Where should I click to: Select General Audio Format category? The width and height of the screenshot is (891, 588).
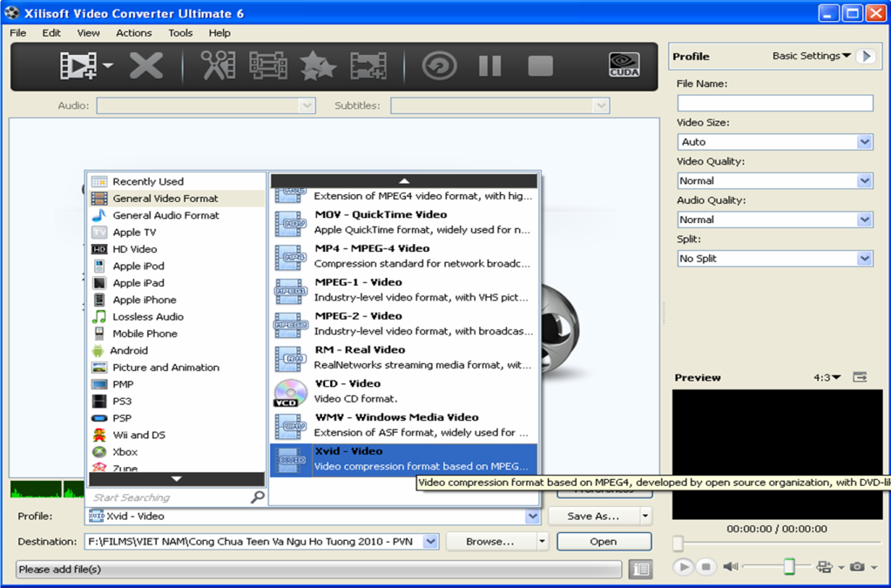click(x=177, y=215)
